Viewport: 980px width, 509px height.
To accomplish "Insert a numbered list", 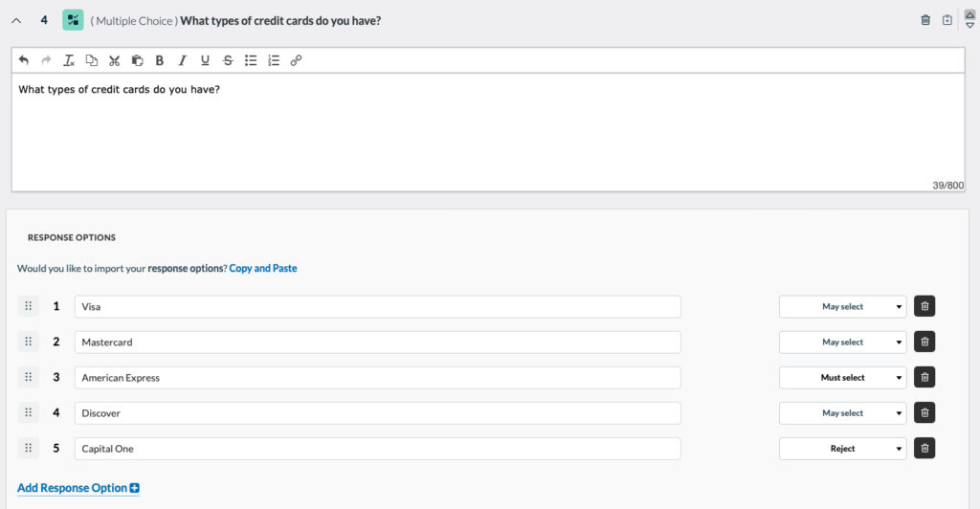I will point(274,60).
